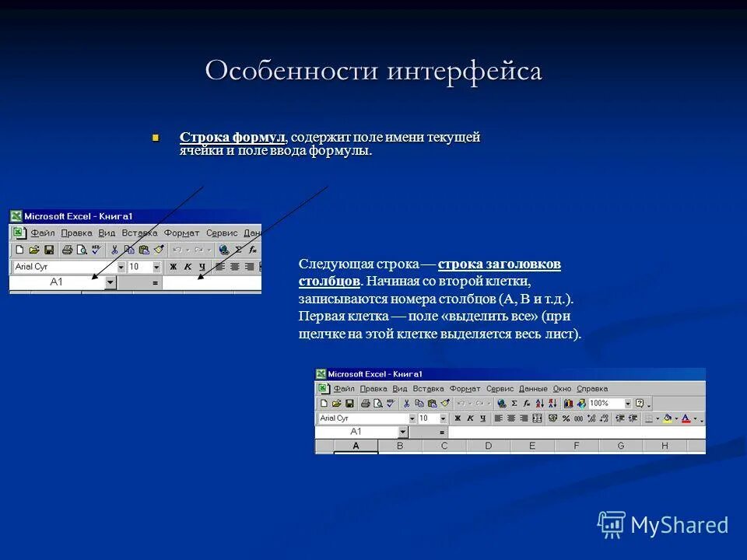Screen dimensions: 747x560
Task: Toggle bold formatting (Ж)
Action: [457, 417]
